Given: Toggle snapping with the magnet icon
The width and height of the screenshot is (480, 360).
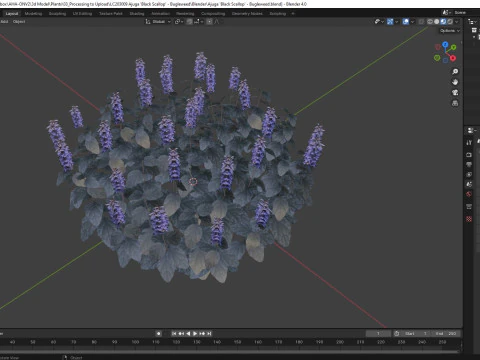Looking at the screenshot, I should pyautogui.click(x=189, y=22).
